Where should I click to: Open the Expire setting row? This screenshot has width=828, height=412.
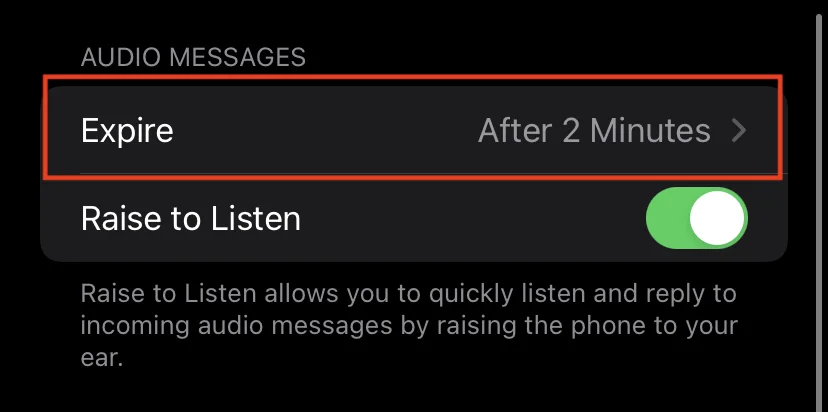tap(413, 130)
